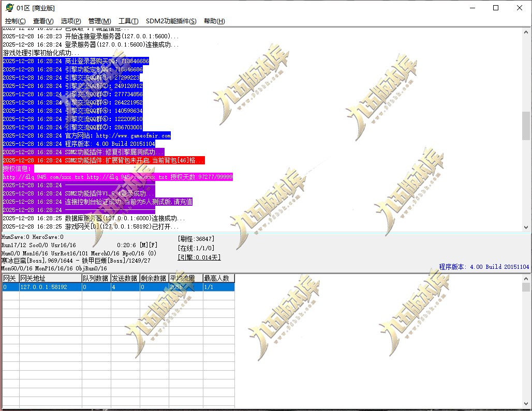Click the [引擎:0.014天] underlined label
This screenshot has height=411, width=532.
pyautogui.click(x=199, y=257)
